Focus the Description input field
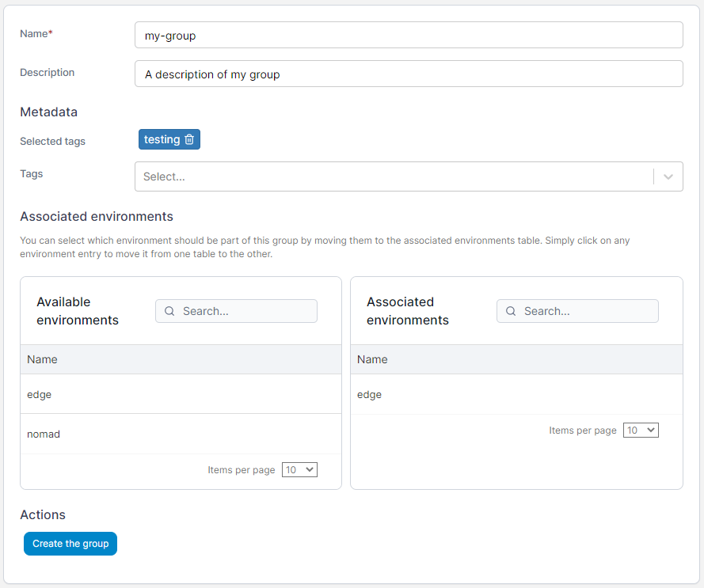704x588 pixels. (x=409, y=74)
